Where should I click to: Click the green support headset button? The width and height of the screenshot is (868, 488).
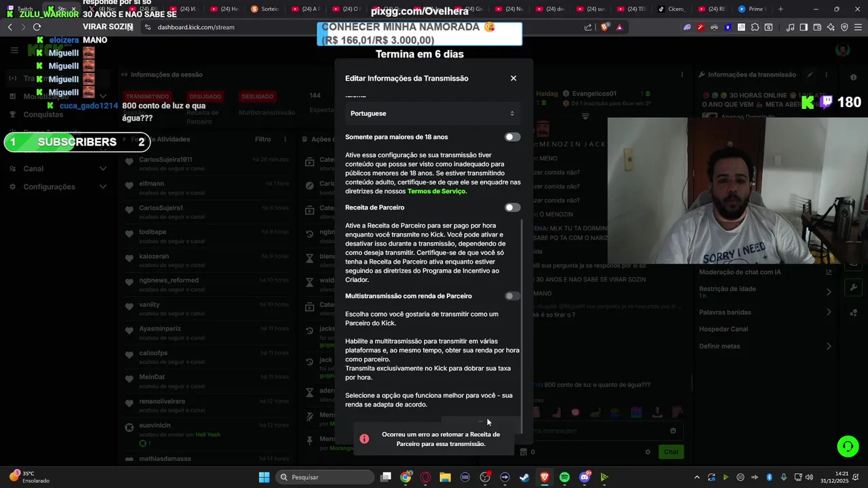848,447
